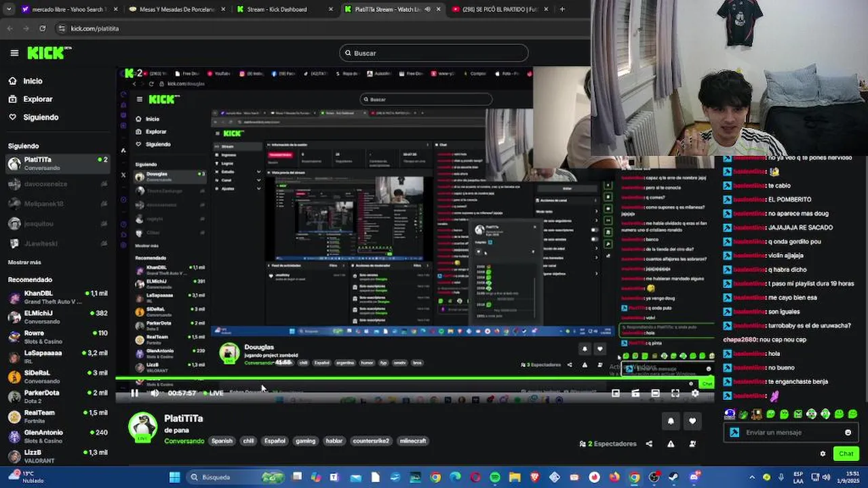Screen dimensions: 868x488
Task: Open the Windows Start menu
Action: point(174,477)
